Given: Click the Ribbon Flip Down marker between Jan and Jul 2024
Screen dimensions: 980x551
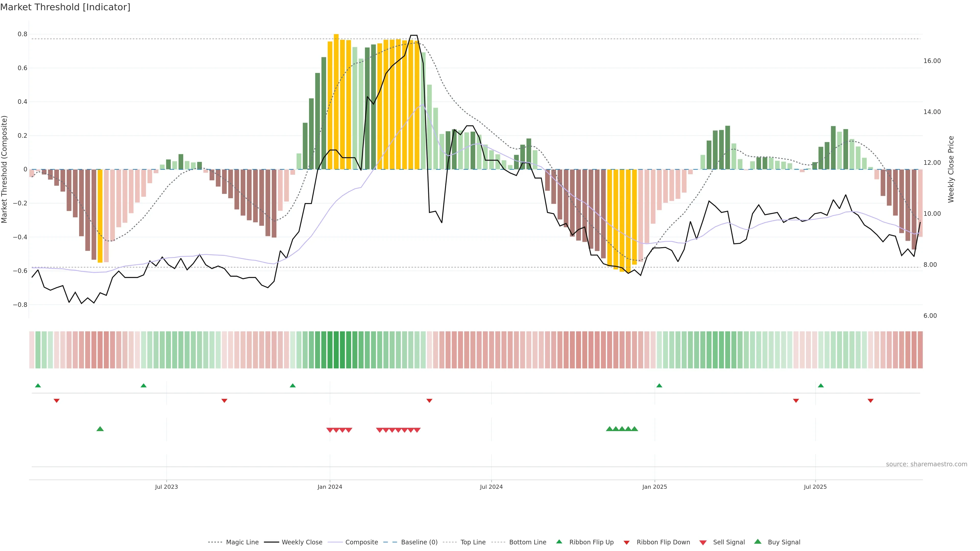Looking at the screenshot, I should (430, 401).
